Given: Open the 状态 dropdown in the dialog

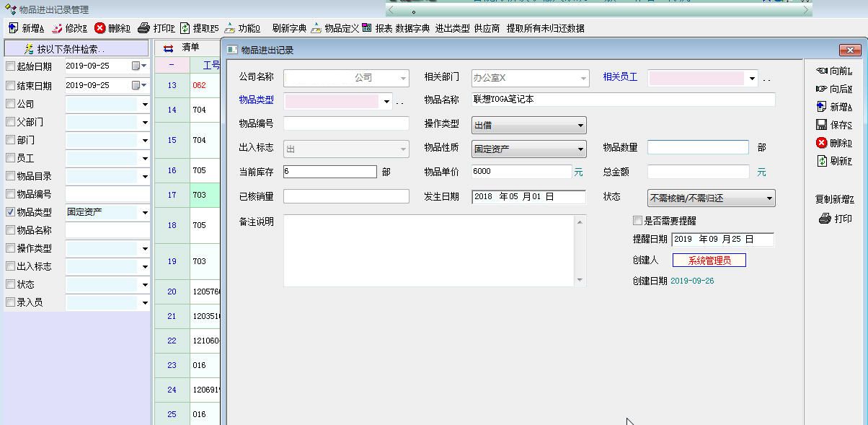Looking at the screenshot, I should point(769,198).
